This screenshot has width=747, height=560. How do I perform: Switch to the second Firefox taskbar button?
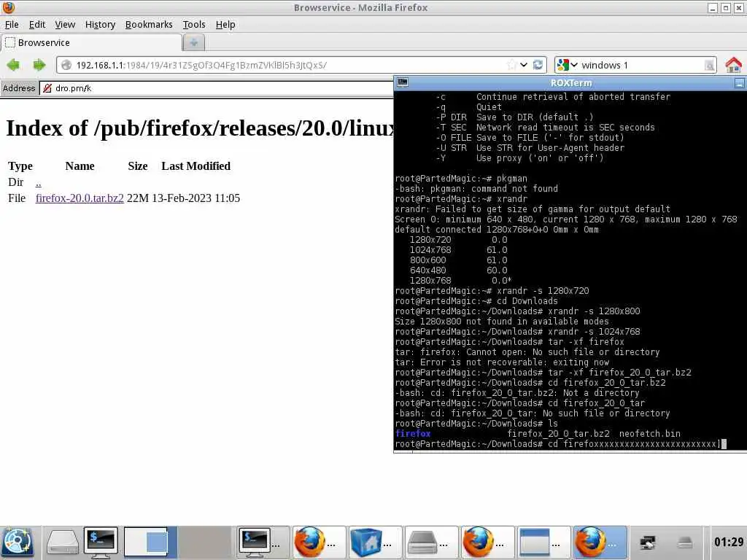[x=487, y=542]
